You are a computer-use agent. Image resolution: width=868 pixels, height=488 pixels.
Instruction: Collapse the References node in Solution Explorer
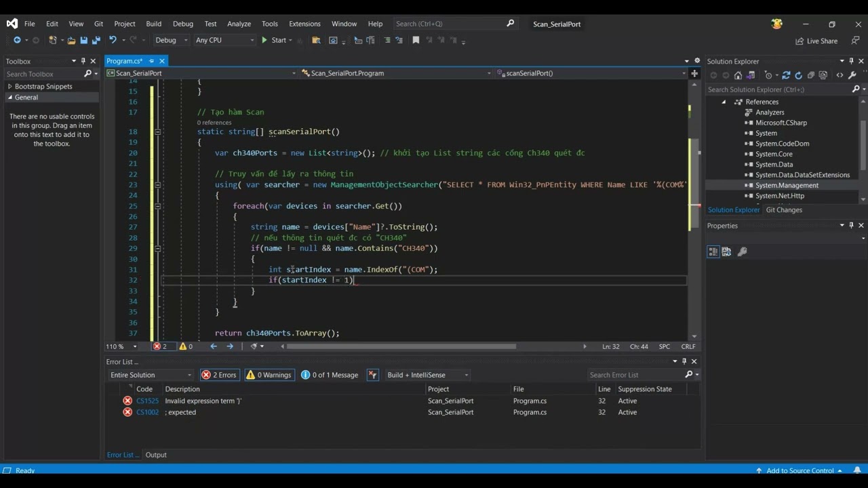[724, 102]
